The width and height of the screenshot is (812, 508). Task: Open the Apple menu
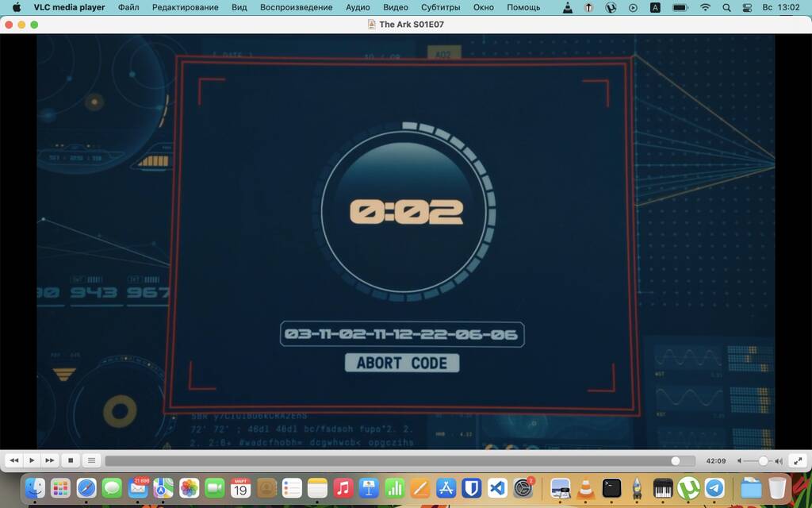click(17, 7)
